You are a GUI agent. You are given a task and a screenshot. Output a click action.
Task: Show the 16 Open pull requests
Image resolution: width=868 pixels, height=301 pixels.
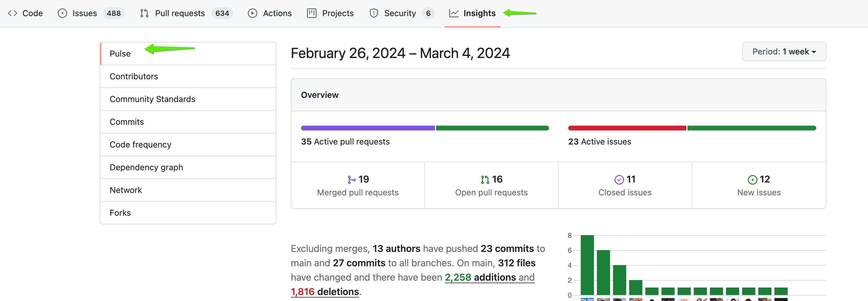(491, 186)
